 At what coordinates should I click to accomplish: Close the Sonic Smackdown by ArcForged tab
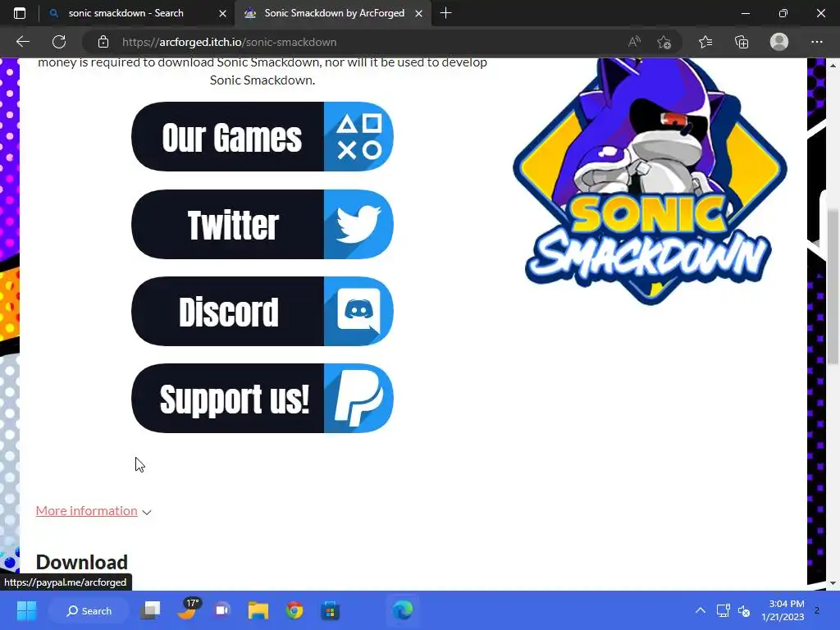pyautogui.click(x=419, y=13)
